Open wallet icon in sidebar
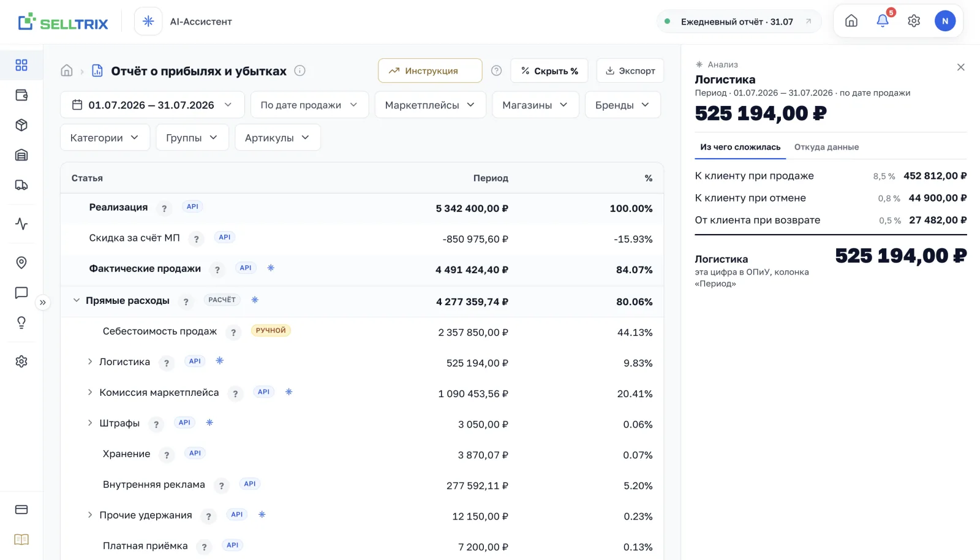 click(x=21, y=95)
